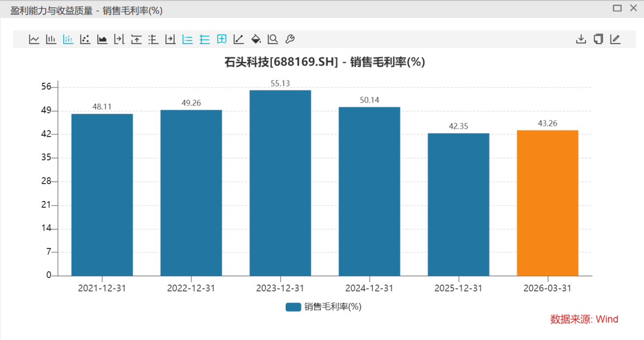
Task: Select the 2025-12-31 bar
Action: (x=459, y=205)
